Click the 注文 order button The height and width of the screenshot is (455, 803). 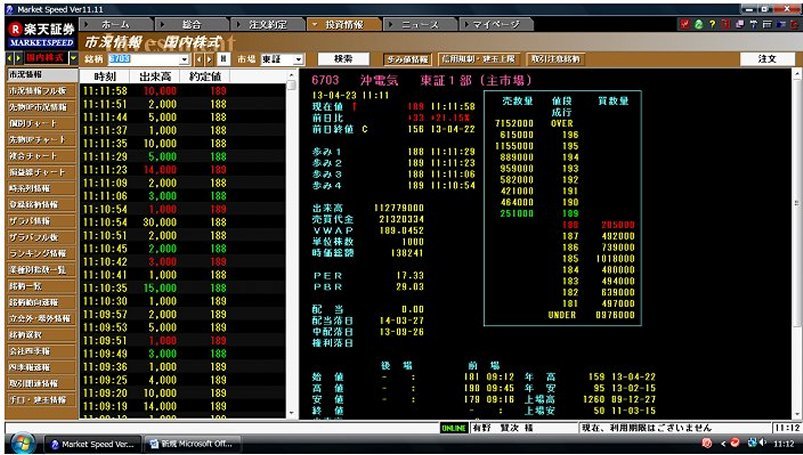[x=767, y=60]
